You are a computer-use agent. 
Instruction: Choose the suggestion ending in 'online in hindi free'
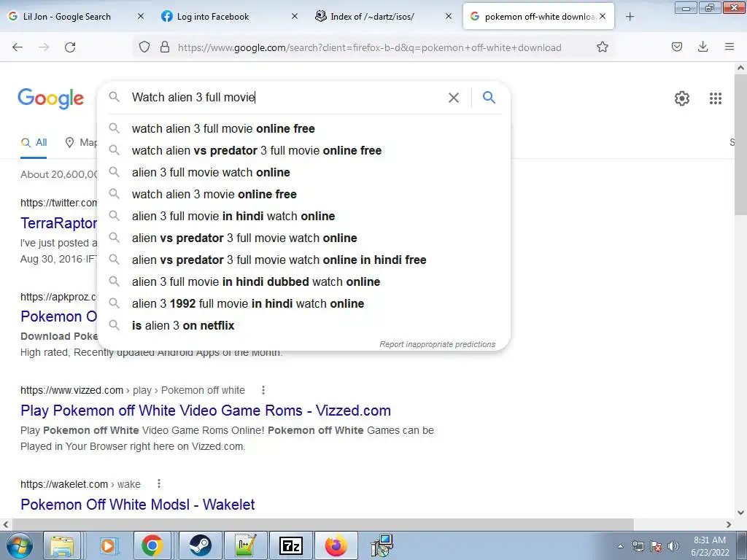pos(304,260)
